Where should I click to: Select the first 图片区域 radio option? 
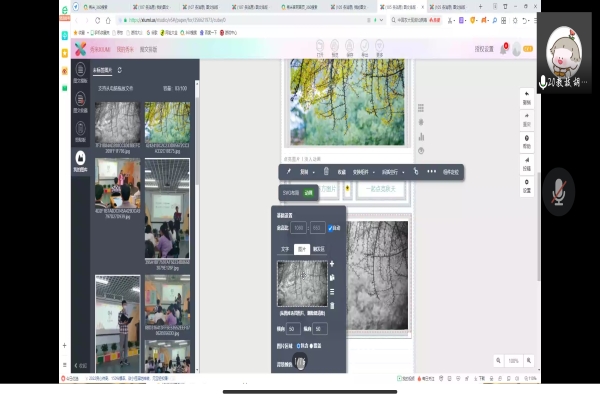(x=297, y=346)
